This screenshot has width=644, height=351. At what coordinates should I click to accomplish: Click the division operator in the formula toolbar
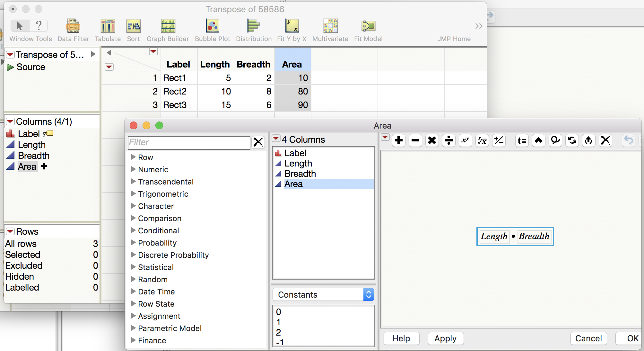448,140
